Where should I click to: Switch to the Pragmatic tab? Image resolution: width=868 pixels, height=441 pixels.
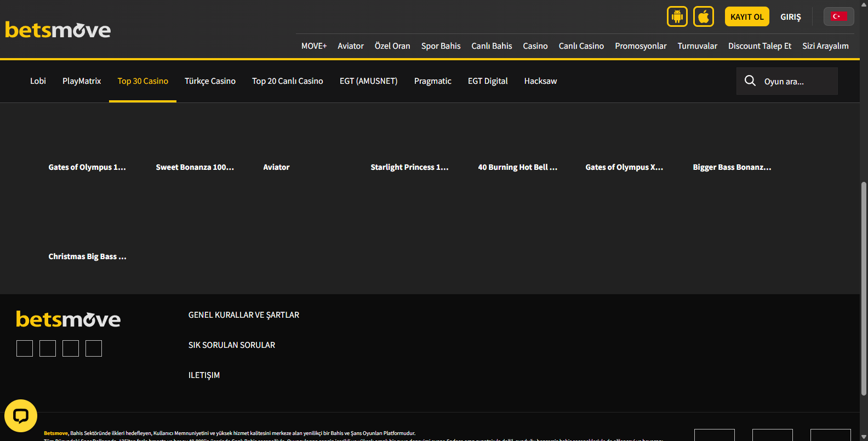pos(432,81)
